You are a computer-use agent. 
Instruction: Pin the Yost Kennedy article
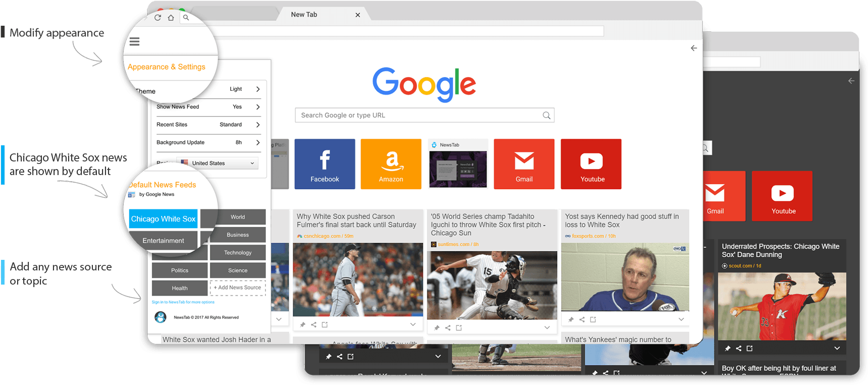(x=571, y=319)
